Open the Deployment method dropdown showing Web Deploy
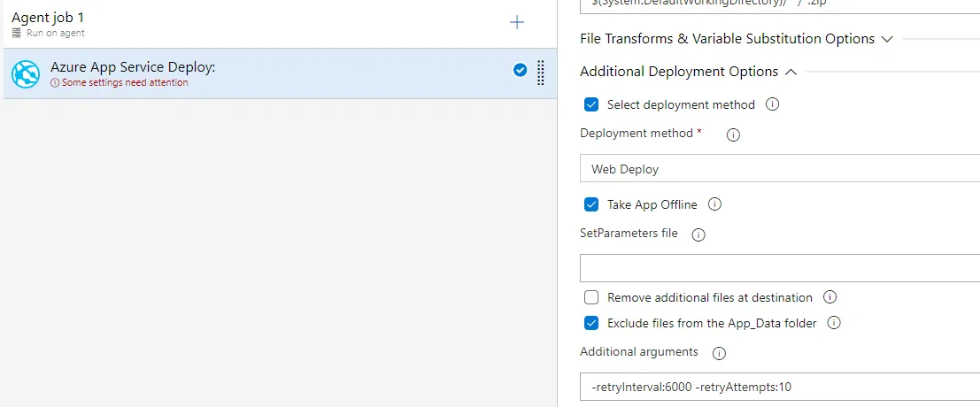This screenshot has width=980, height=407. pyautogui.click(x=779, y=169)
